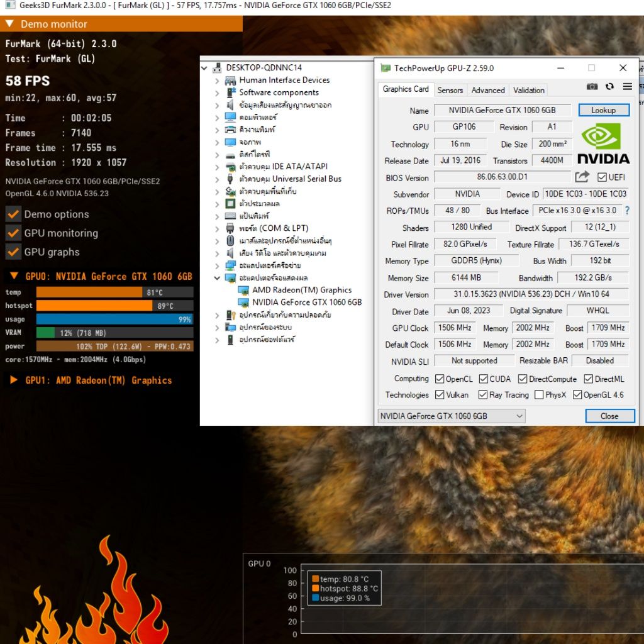The image size is (644, 644).
Task: Toggle the Ray Tracing checkbox
Action: (483, 395)
